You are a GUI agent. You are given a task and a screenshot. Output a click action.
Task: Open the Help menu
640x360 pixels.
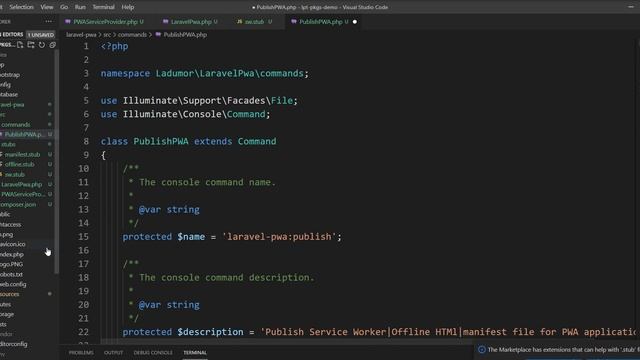coord(128,7)
